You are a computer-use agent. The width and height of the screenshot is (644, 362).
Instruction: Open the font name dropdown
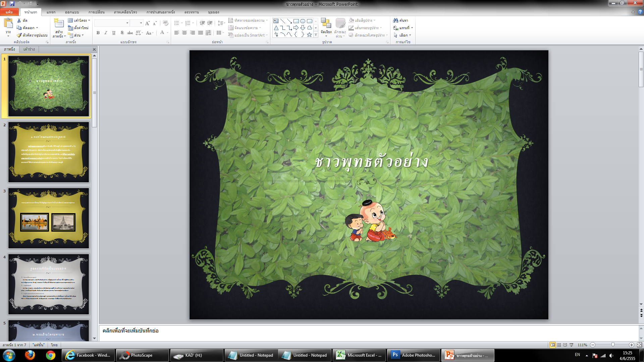pos(127,23)
